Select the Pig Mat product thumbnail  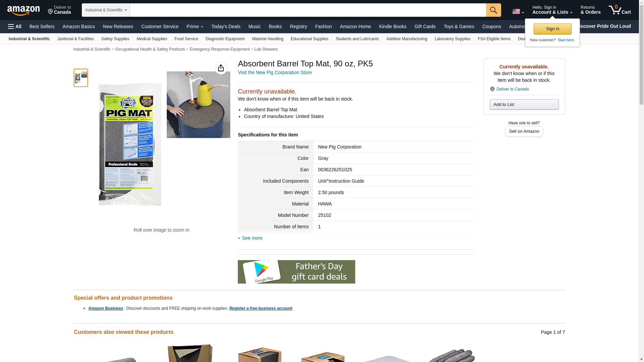81,78
